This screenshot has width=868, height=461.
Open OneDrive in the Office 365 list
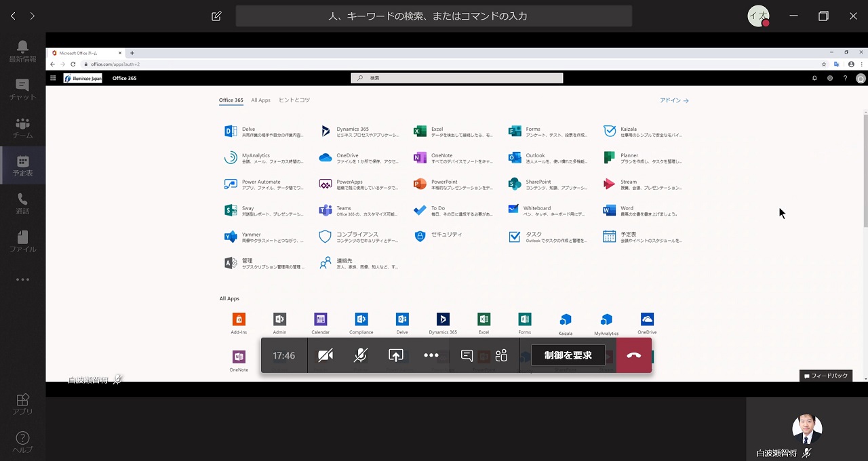[358, 158]
